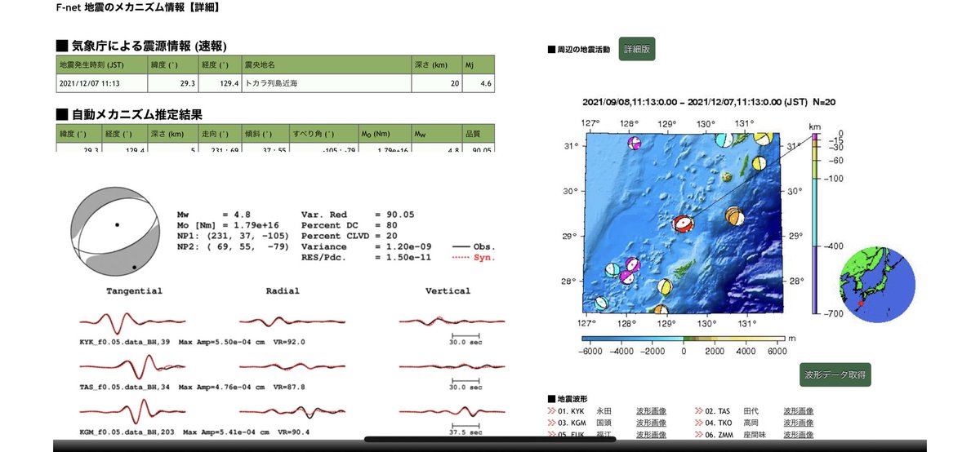The image size is (980, 452).
Task: Click the Percent DC = 80 line
Action: pos(351,225)
